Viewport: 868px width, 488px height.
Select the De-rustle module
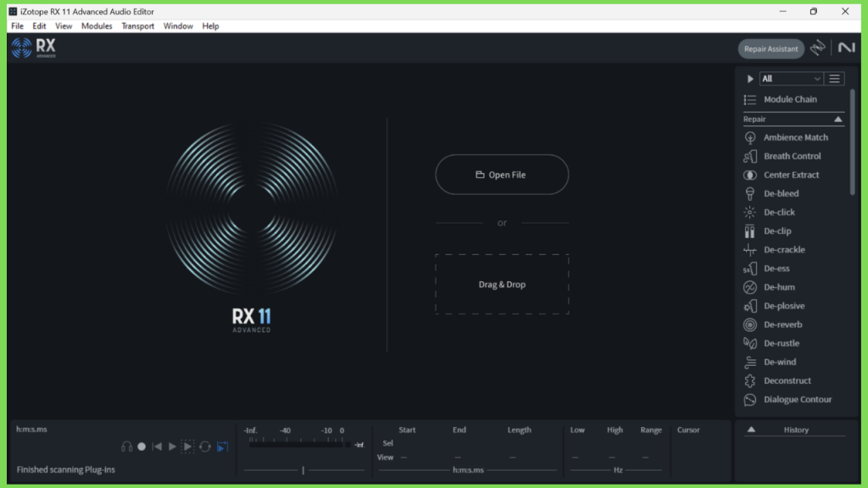pos(771,343)
